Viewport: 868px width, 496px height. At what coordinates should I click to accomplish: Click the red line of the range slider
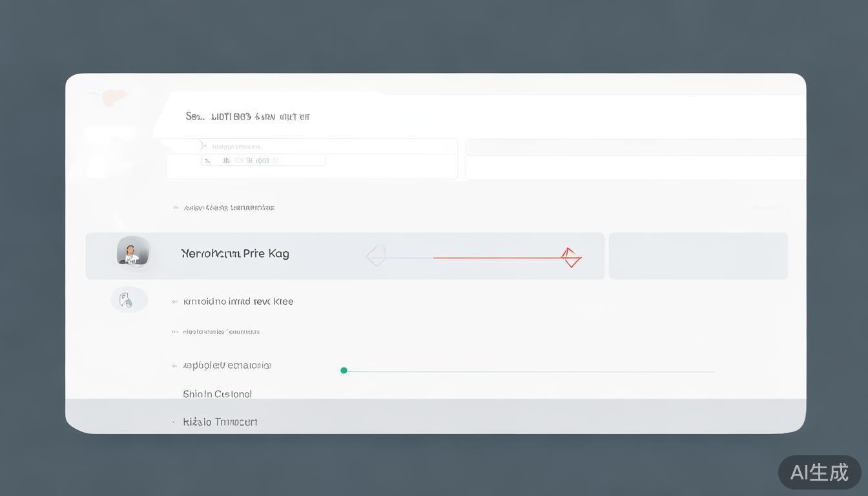[x=497, y=258]
